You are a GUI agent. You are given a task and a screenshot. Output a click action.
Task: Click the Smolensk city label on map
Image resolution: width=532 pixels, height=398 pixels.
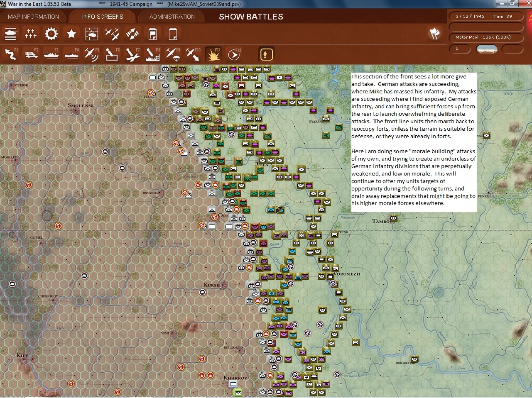(x=81, y=105)
